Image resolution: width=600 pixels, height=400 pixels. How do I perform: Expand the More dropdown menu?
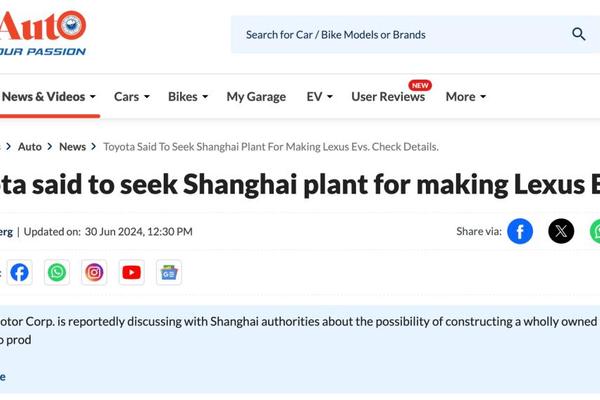tap(466, 96)
